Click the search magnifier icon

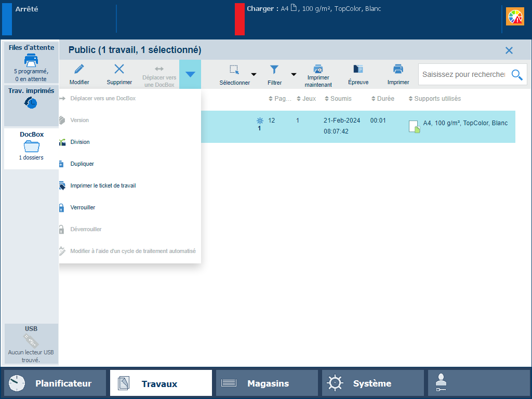[516, 75]
